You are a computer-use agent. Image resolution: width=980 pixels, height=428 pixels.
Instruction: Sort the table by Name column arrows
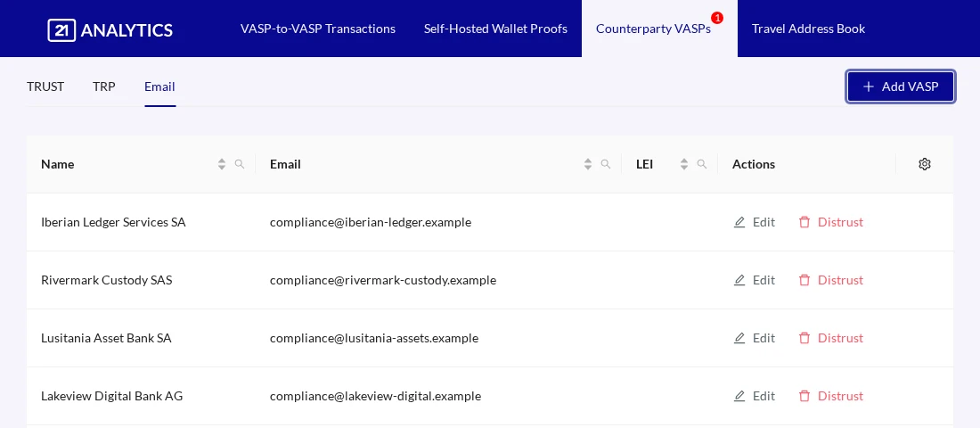pos(221,164)
